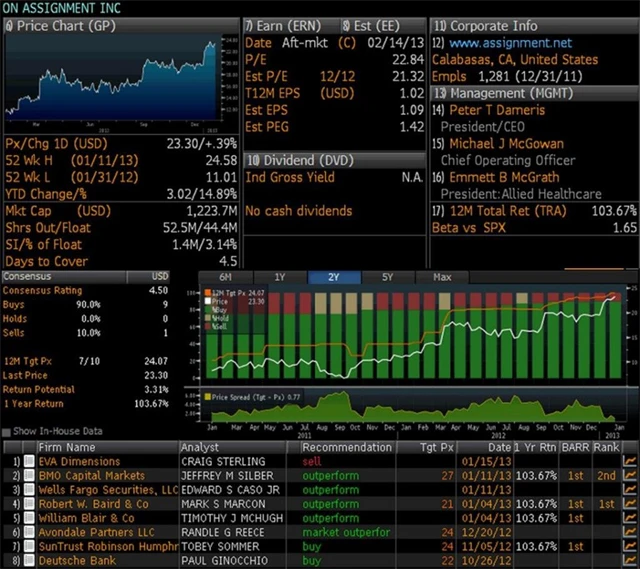640x569 pixels.
Task: Select the Max chart range tab
Action: (442, 277)
